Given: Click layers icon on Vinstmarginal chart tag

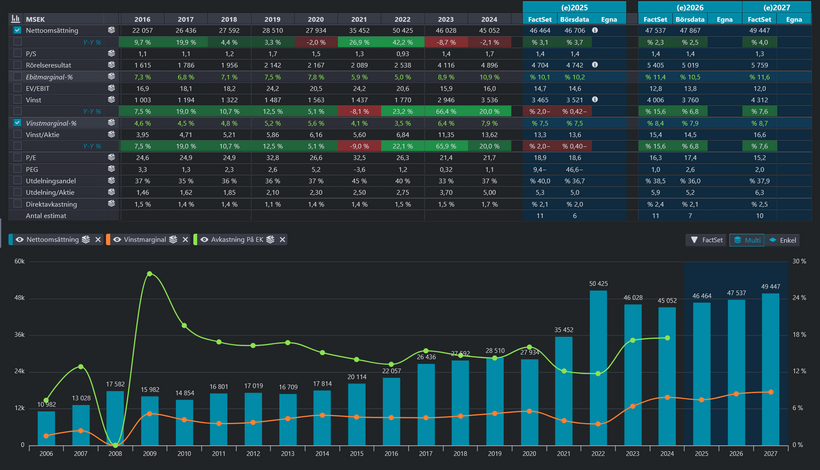Looking at the screenshot, I should pyautogui.click(x=173, y=240).
